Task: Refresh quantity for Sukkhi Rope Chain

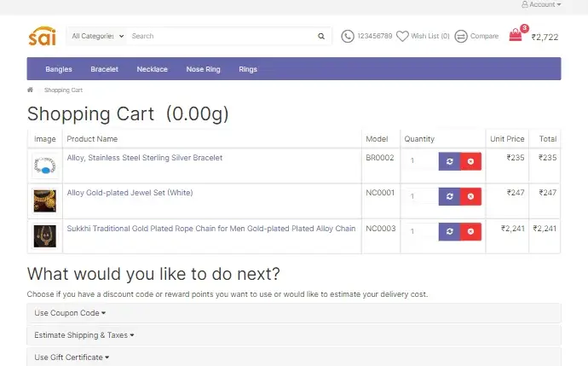Action: coord(450,231)
